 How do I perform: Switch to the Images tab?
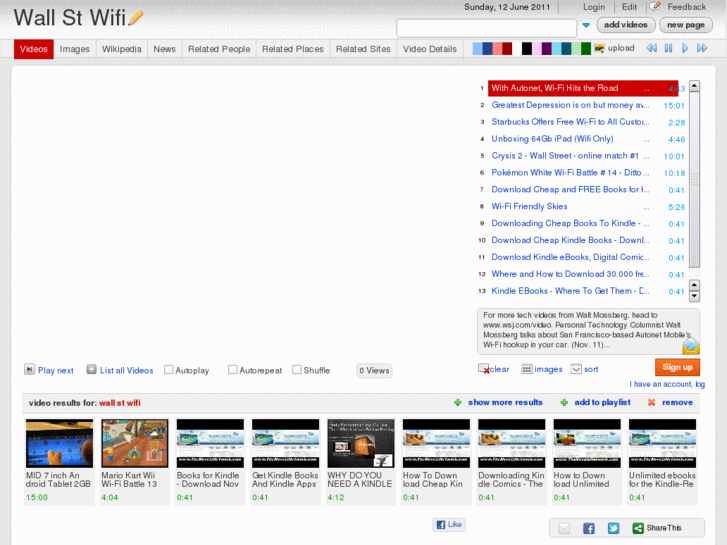[x=75, y=49]
